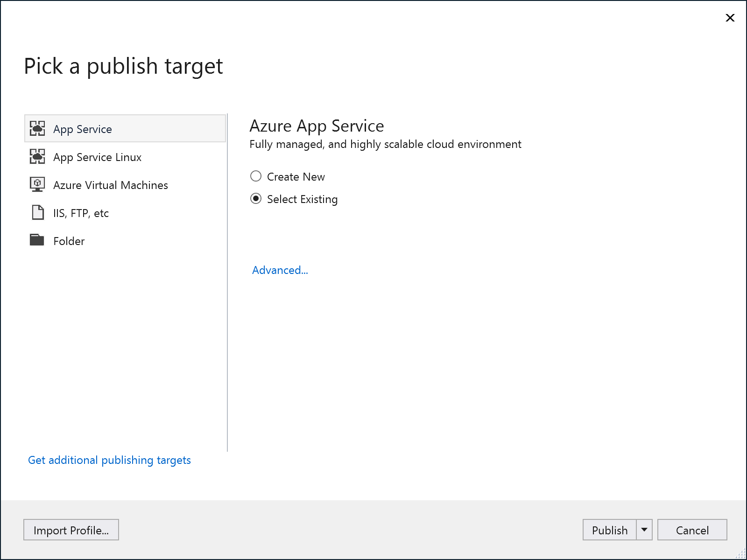Viewport: 747px width, 560px height.
Task: Click the App Service Linux cloud icon
Action: coord(37,156)
